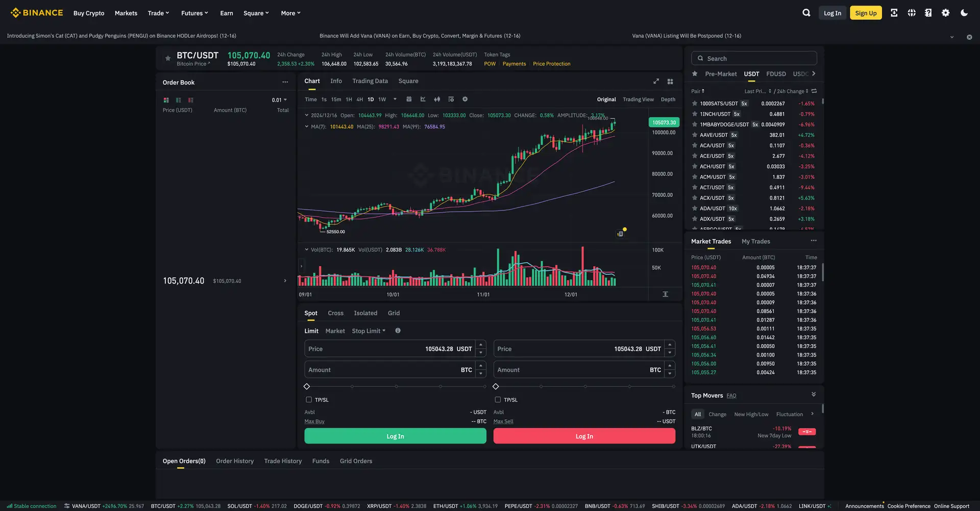The image size is (980, 511).
Task: Collapse the Top Movers panel
Action: click(x=814, y=394)
